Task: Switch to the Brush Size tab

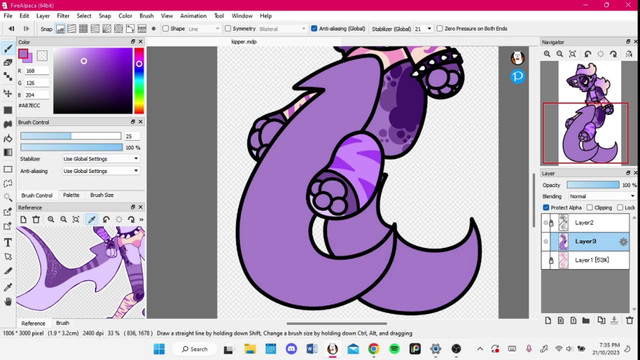Action: point(102,195)
